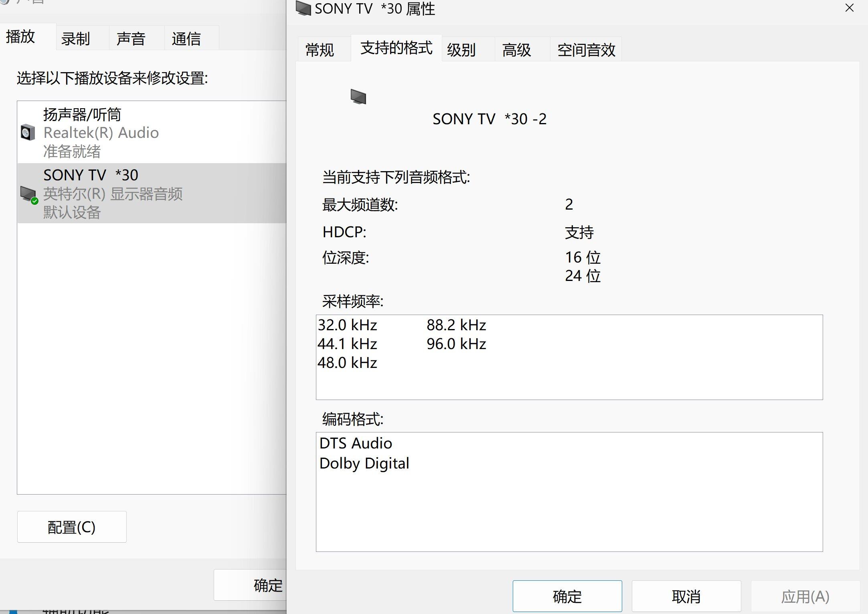Click the 默认设备 status text
Screen dimensions: 868x614
72,212
